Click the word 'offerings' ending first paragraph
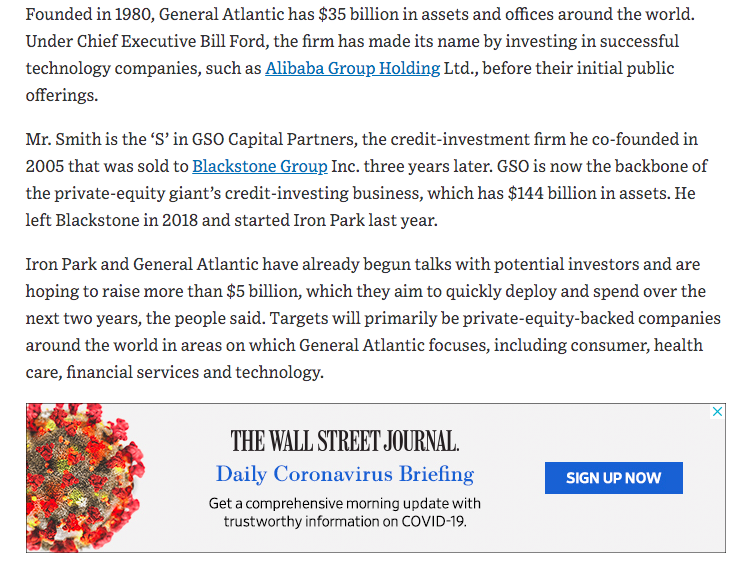Image resolution: width=756 pixels, height=576 pixels. click(60, 95)
